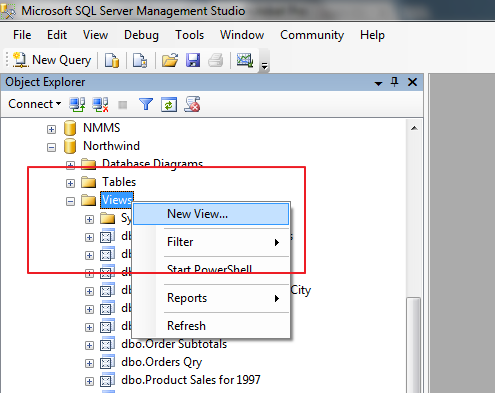The image size is (495, 393).
Task: Click dbo.Order Subtotals view icon
Action: [x=107, y=345]
